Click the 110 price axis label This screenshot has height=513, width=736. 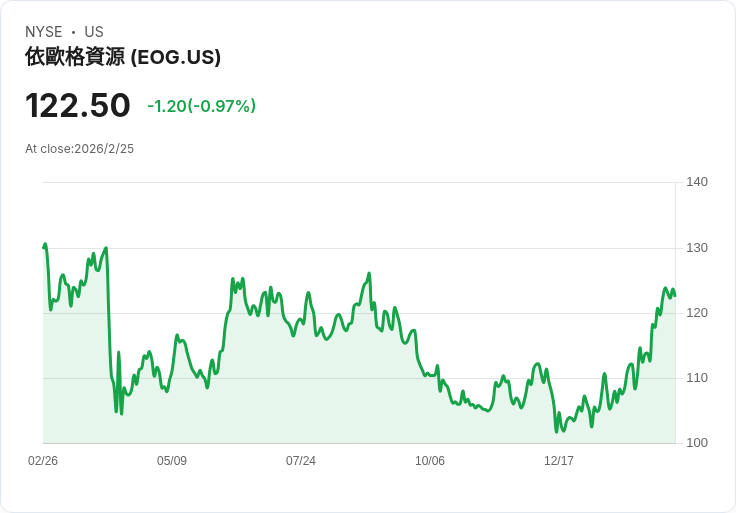click(697, 377)
